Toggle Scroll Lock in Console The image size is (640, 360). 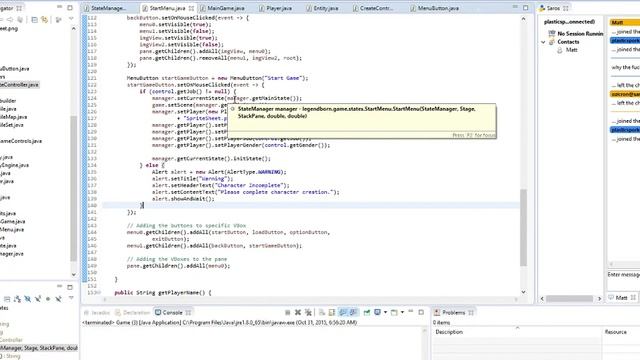(332, 313)
